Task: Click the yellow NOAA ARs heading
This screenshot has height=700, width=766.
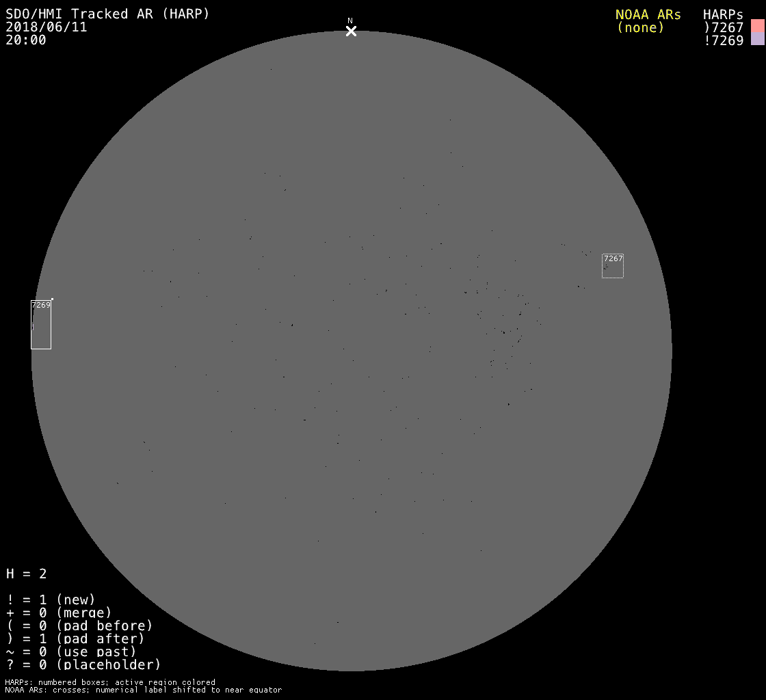Action: [648, 14]
